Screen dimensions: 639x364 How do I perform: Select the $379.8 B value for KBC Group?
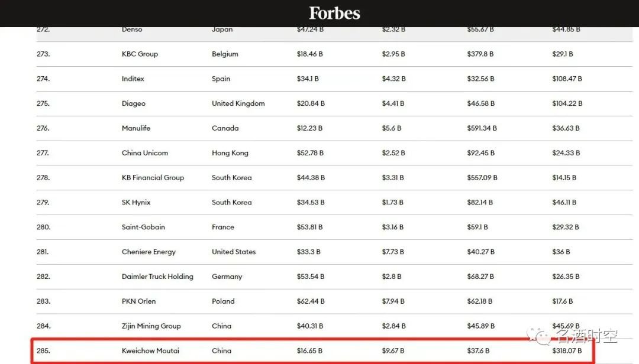click(x=480, y=54)
